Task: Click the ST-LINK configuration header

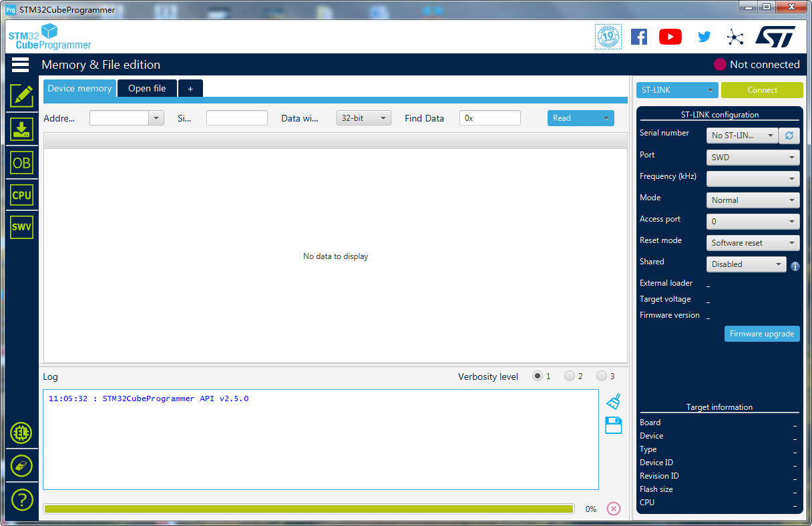Action: click(x=720, y=115)
